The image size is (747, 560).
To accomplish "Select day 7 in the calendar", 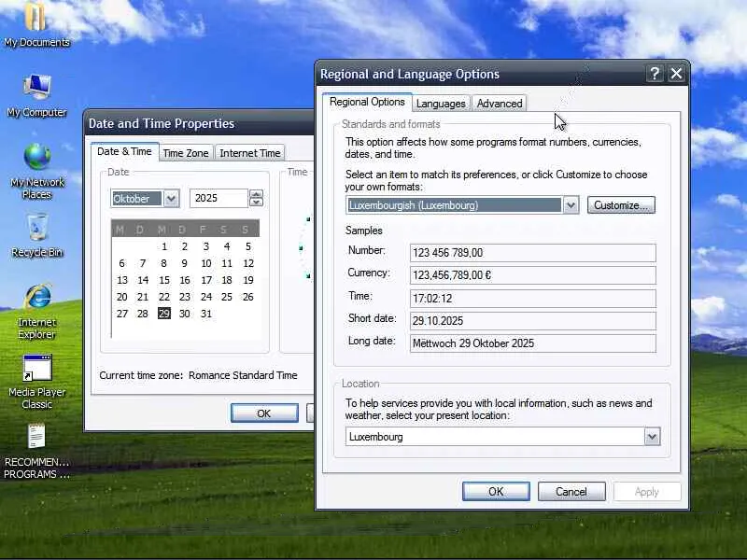I will point(143,263).
